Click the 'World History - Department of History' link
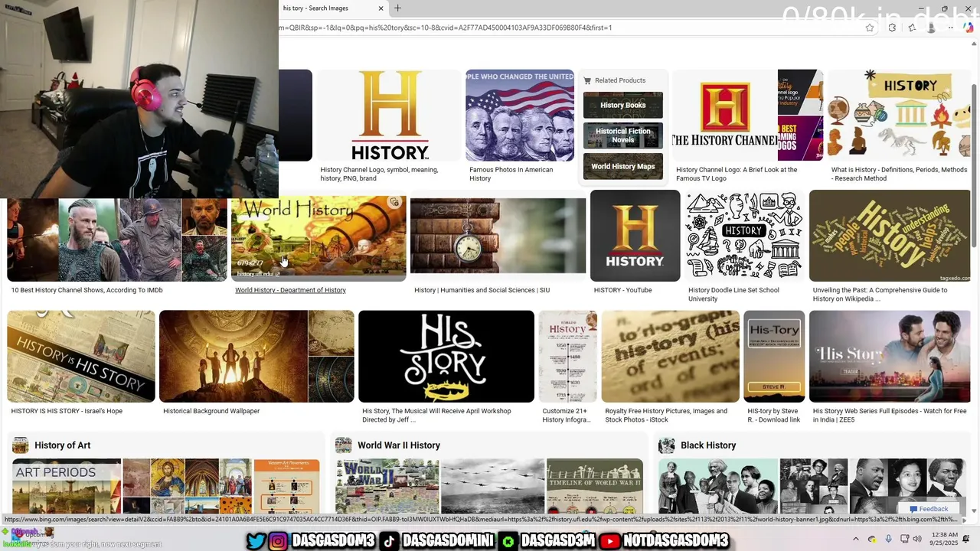The width and height of the screenshot is (980, 551). (290, 290)
